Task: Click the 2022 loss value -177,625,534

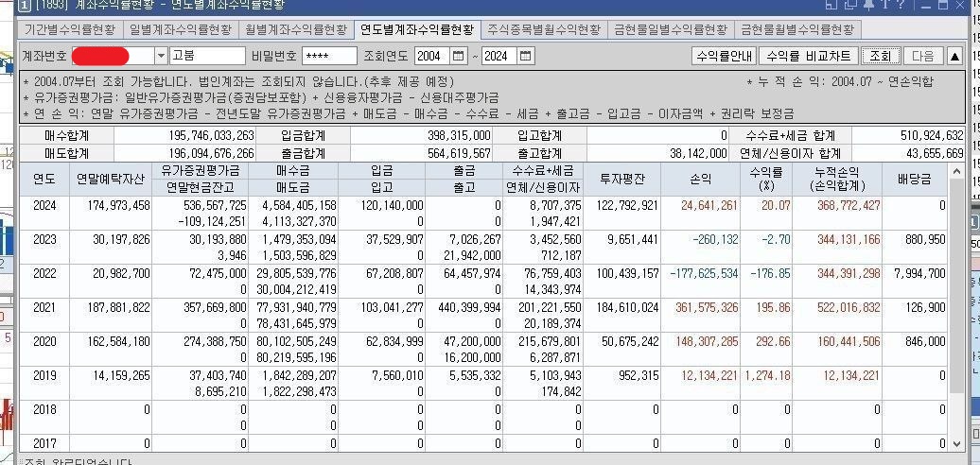Action: [705, 273]
